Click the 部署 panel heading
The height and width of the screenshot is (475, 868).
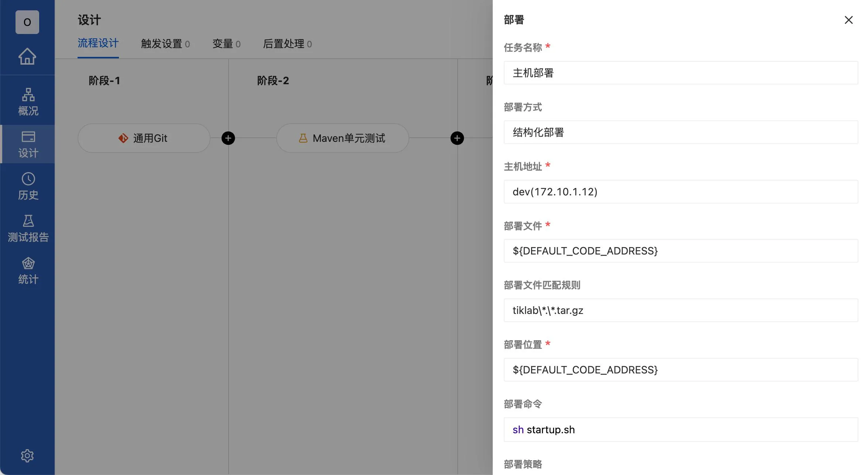coord(514,20)
